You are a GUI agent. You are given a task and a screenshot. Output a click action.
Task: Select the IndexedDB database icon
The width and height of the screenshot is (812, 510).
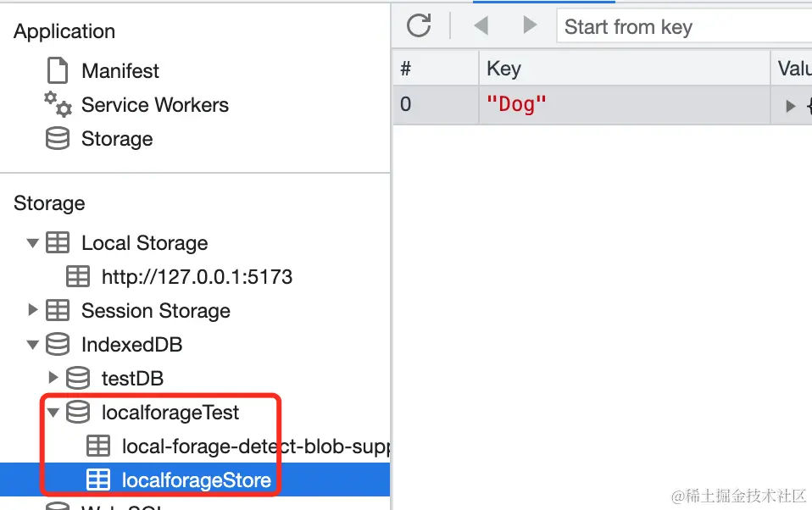58,344
